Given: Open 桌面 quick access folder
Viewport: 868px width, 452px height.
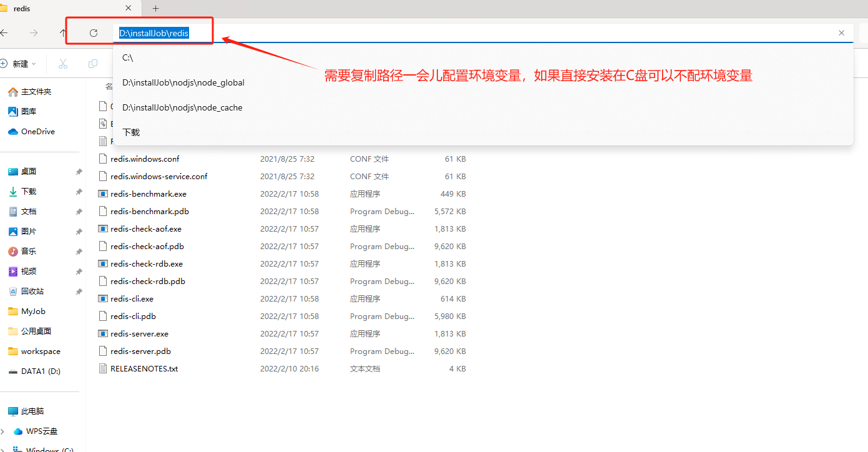Looking at the screenshot, I should tap(22, 172).
